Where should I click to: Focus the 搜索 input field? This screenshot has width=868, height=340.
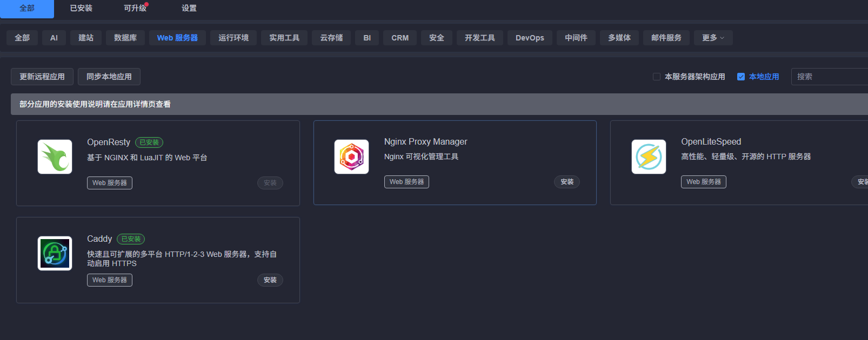click(x=830, y=77)
